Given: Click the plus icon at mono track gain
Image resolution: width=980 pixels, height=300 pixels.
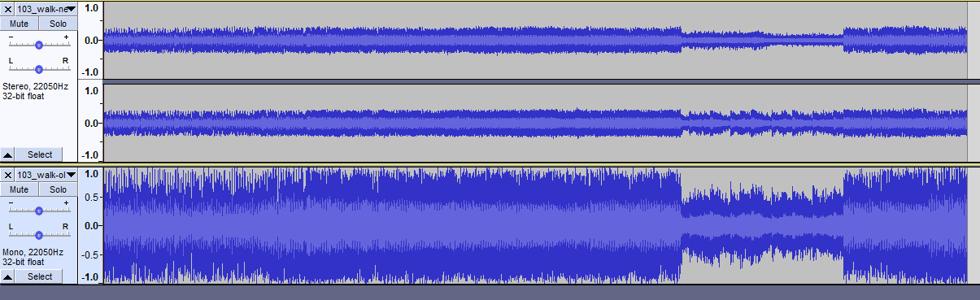Looking at the screenshot, I should [66, 203].
